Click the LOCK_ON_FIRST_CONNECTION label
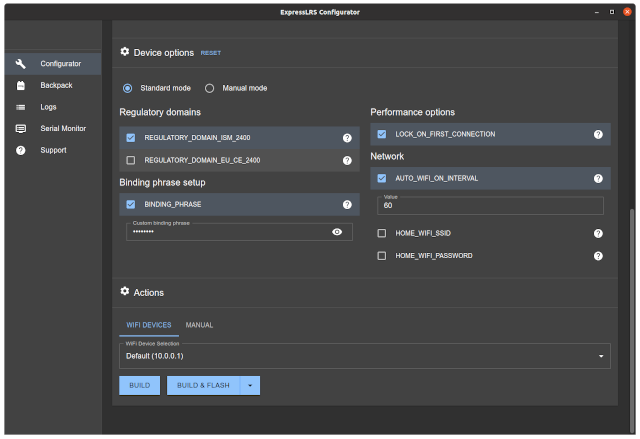Viewport: 640px width, 439px height. point(445,134)
